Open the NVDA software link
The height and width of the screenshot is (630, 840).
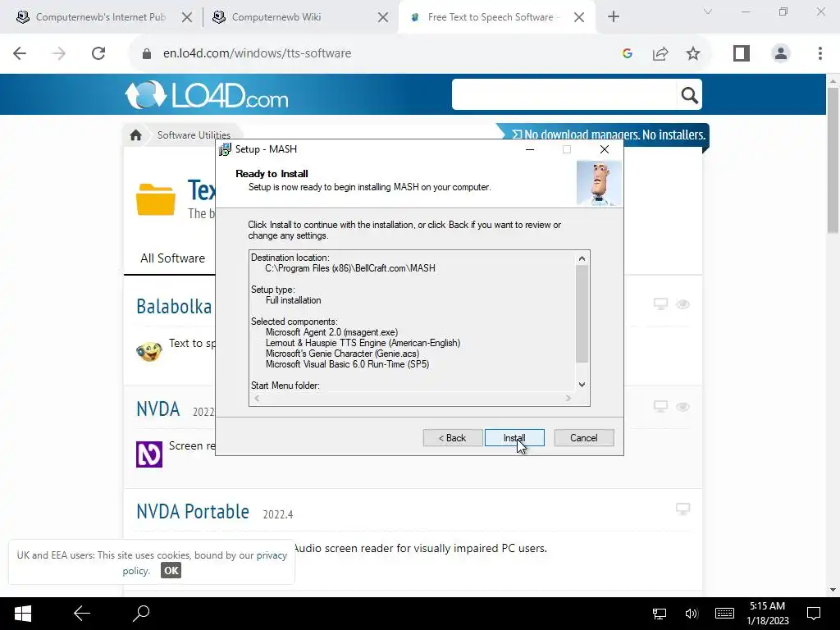[x=158, y=409]
